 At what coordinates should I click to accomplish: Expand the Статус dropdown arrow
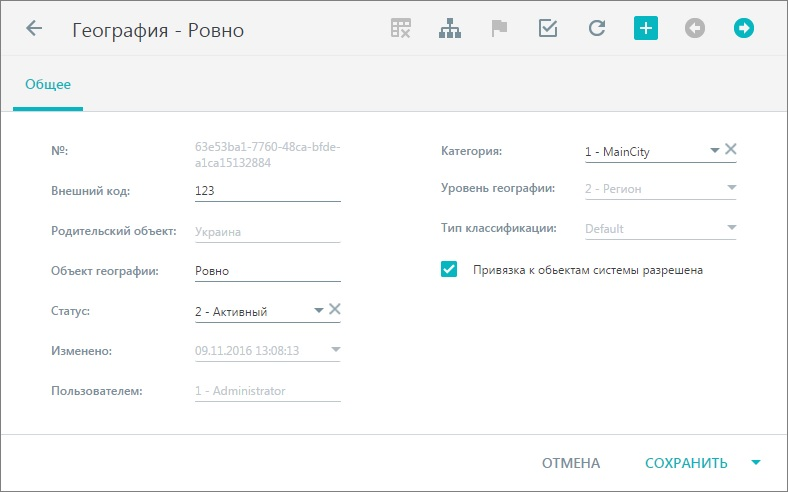tap(319, 311)
